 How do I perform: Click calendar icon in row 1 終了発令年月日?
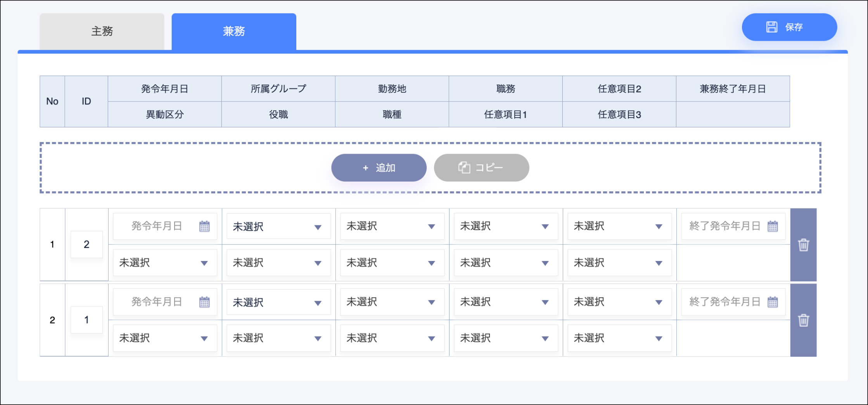click(773, 226)
